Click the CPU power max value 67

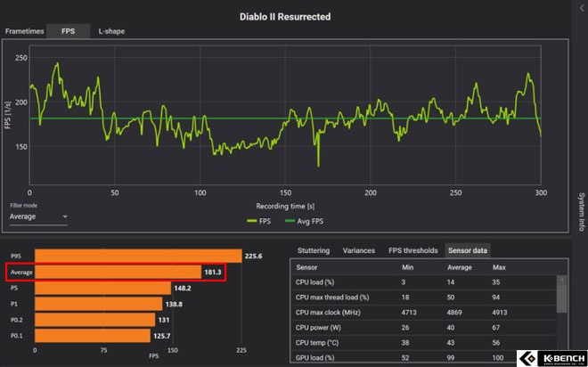pyautogui.click(x=496, y=328)
